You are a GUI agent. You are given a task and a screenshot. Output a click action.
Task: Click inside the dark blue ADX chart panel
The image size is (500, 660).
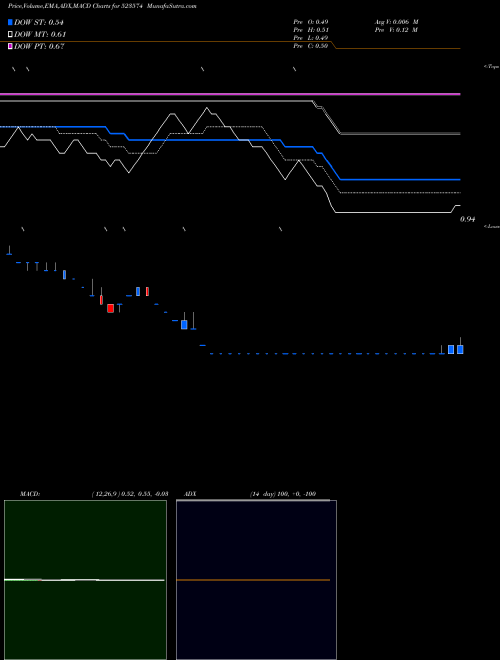[256, 580]
